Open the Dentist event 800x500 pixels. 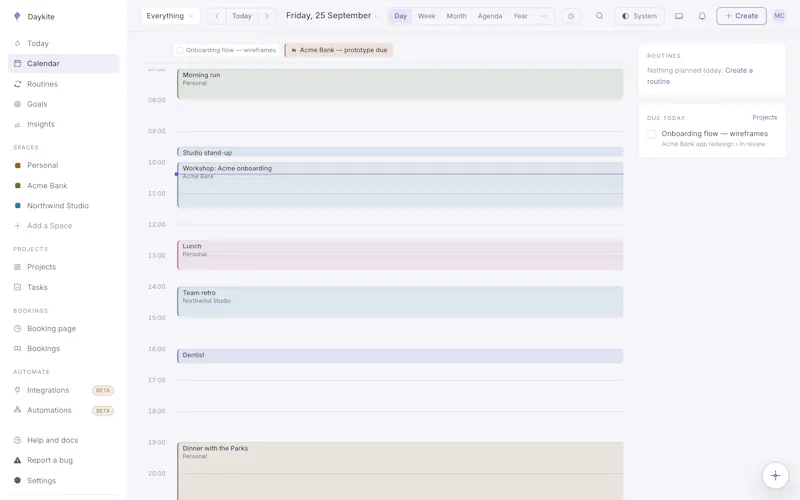pos(400,356)
